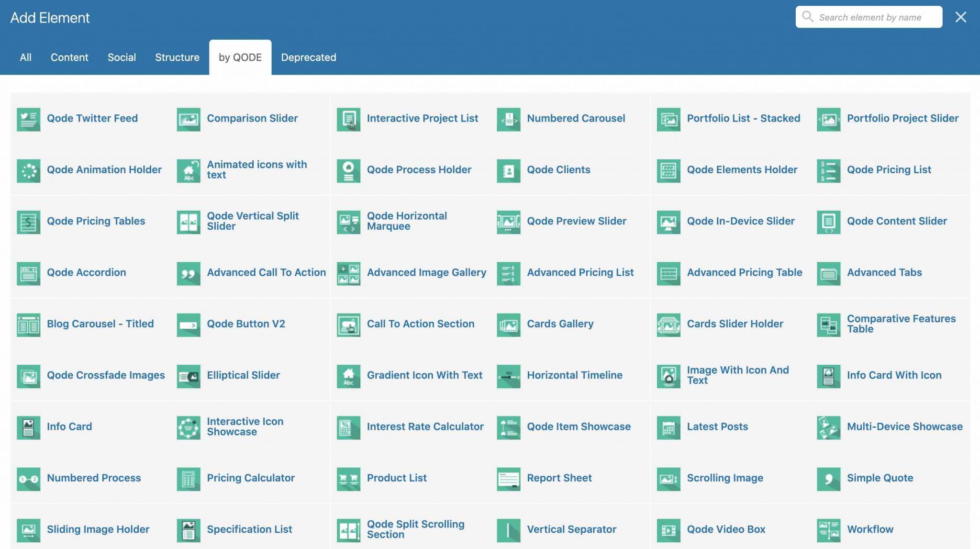This screenshot has height=549, width=980.
Task: Add the Scrolling Image element
Action: click(731, 478)
